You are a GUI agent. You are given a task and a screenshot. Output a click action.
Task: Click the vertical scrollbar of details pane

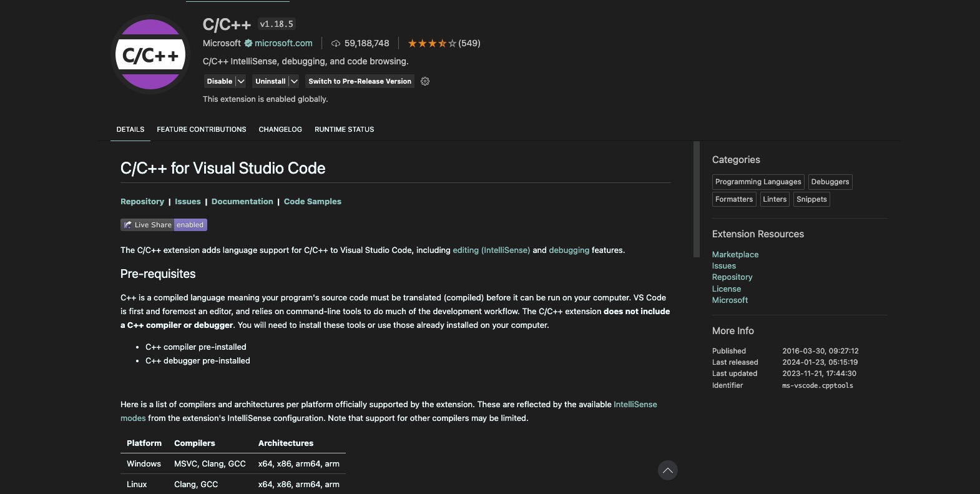tap(697, 200)
